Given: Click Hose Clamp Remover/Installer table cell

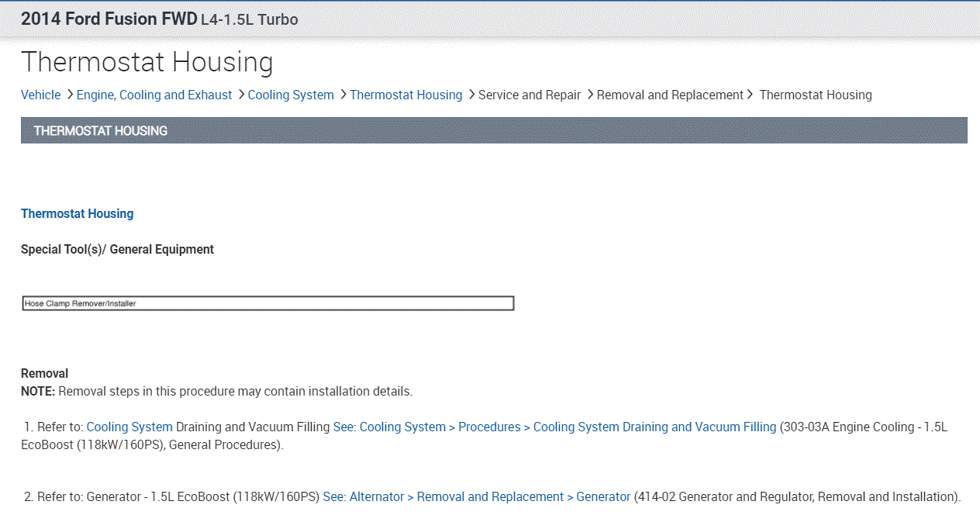Looking at the screenshot, I should (x=267, y=303).
